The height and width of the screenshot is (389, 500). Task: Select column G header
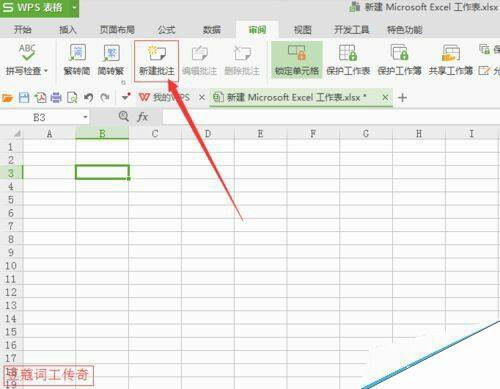point(366,134)
